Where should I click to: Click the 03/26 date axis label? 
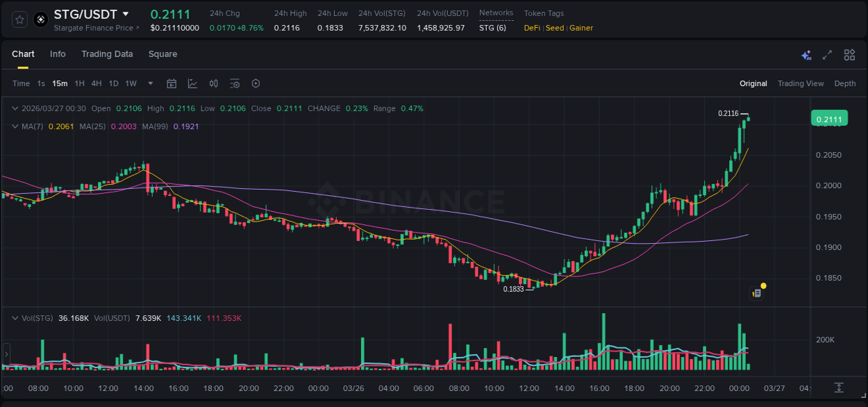(x=353, y=388)
